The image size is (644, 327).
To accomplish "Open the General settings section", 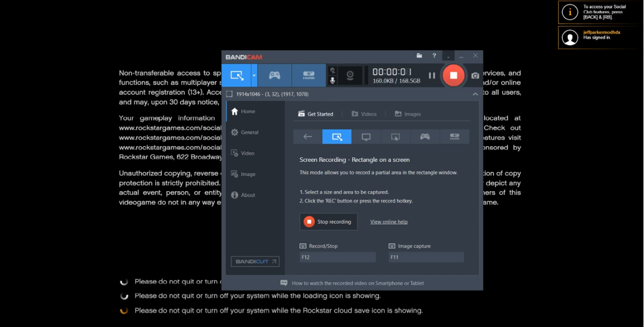I will (x=255, y=132).
